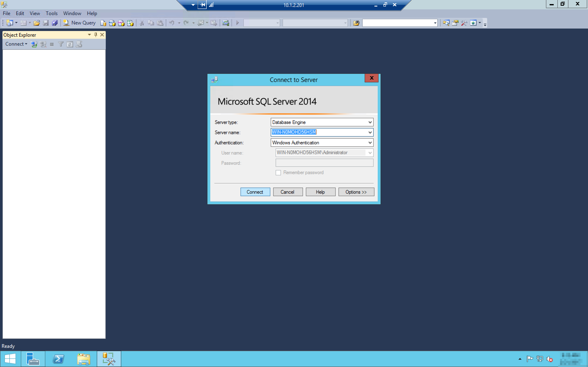Click the Analysis Services MDX Query icon

pyautogui.click(x=112, y=23)
